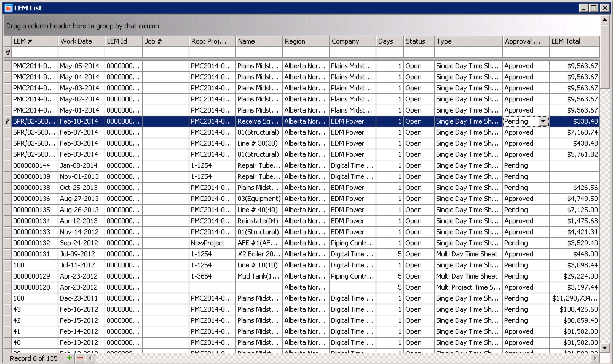Click the Mud Tank name cell
613x364 pixels.
coord(258,276)
